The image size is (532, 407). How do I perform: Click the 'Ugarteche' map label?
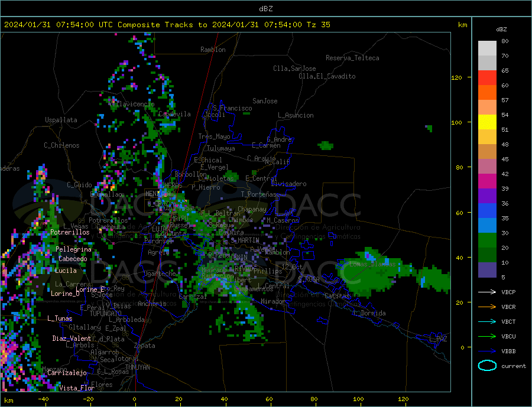pos(160,273)
